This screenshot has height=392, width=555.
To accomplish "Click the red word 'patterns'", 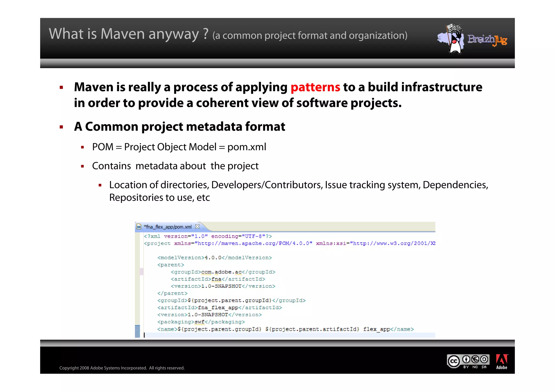I will tap(315, 87).
